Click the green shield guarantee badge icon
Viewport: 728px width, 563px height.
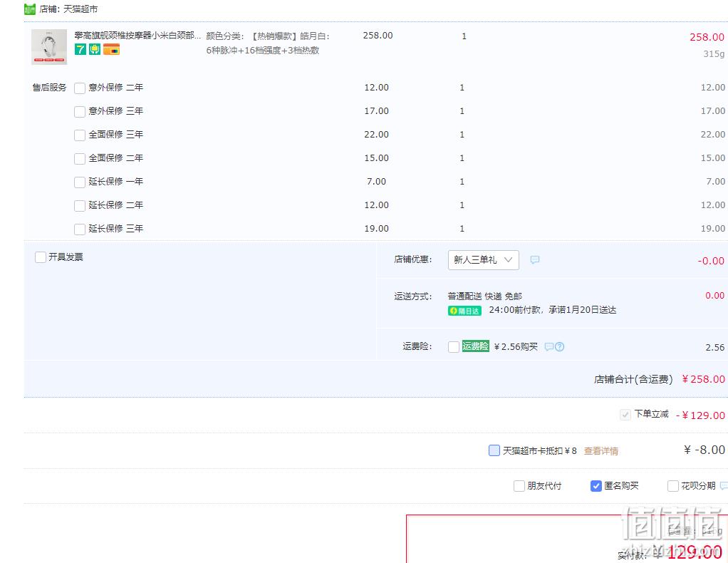coord(95,49)
